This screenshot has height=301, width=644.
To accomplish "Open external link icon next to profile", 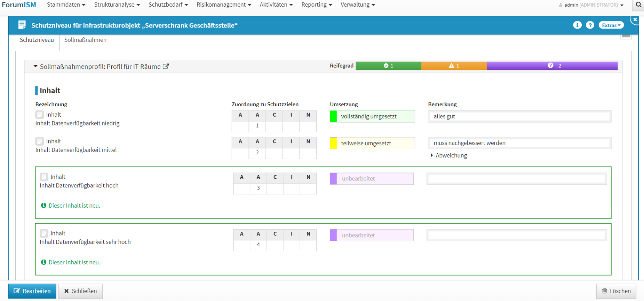I will click(x=166, y=66).
